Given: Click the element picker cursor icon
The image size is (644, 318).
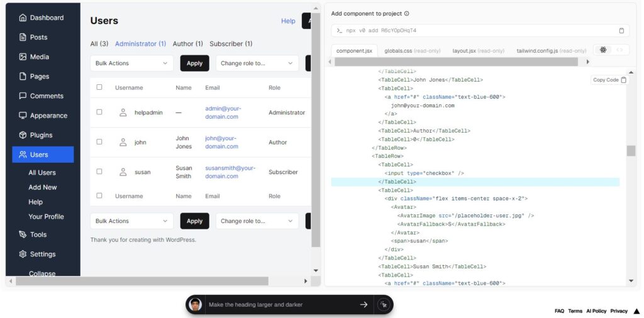Looking at the screenshot, I should pos(384,305).
